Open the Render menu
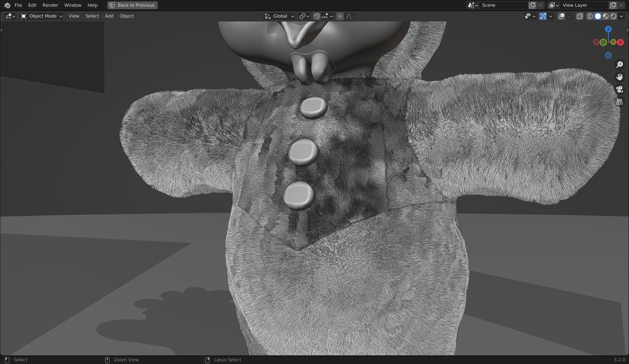 point(50,5)
